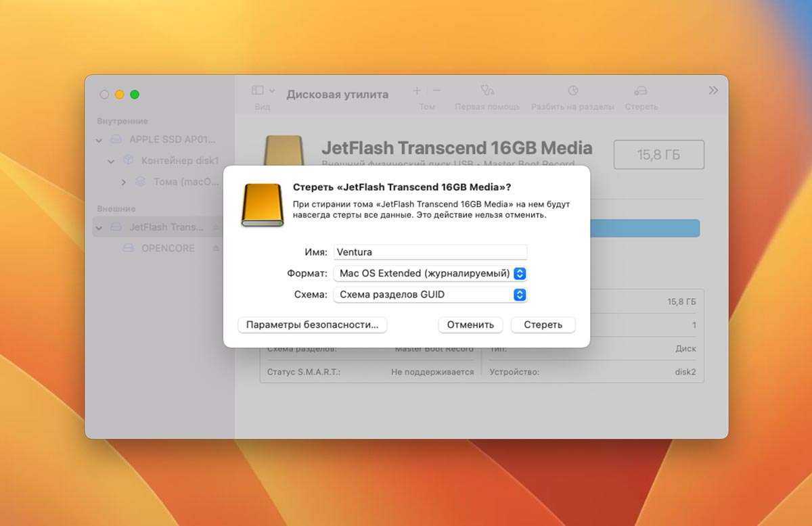
Task: Eject the JetFlash Transcend drive
Action: pos(216,227)
